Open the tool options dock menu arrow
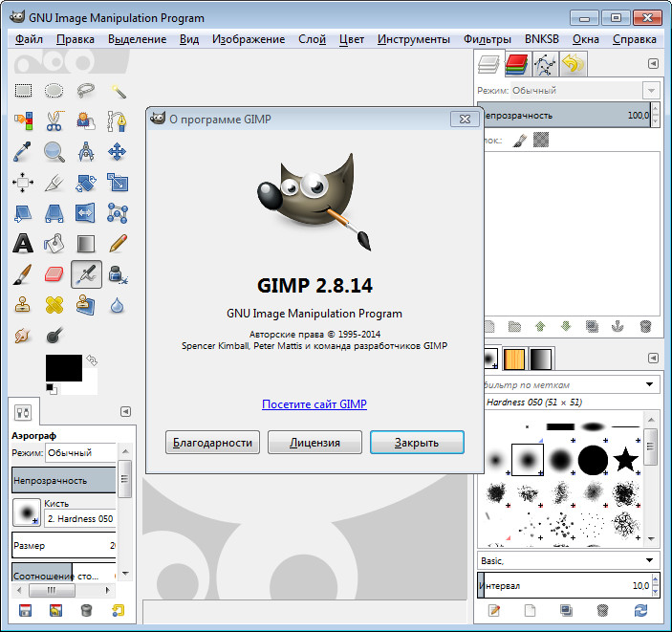This screenshot has height=632, width=672. (125, 412)
